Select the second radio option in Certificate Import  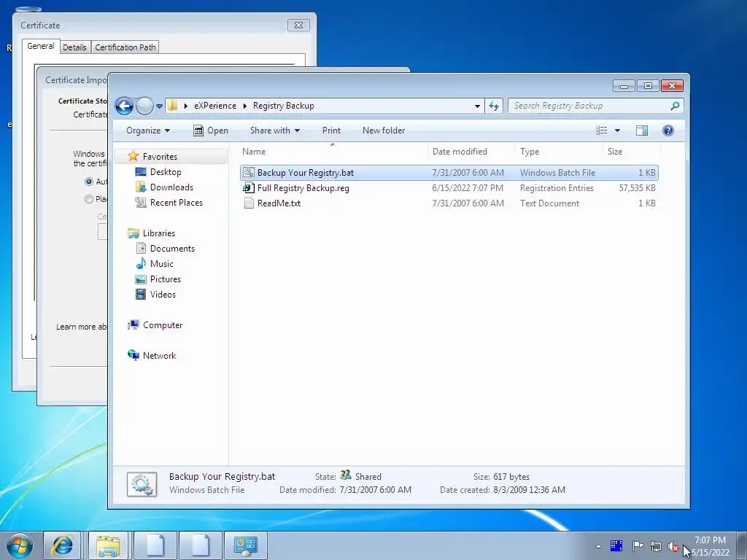pyautogui.click(x=88, y=199)
